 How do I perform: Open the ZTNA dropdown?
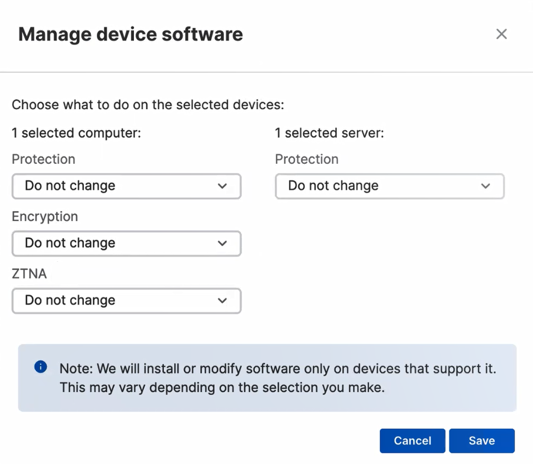pos(126,300)
